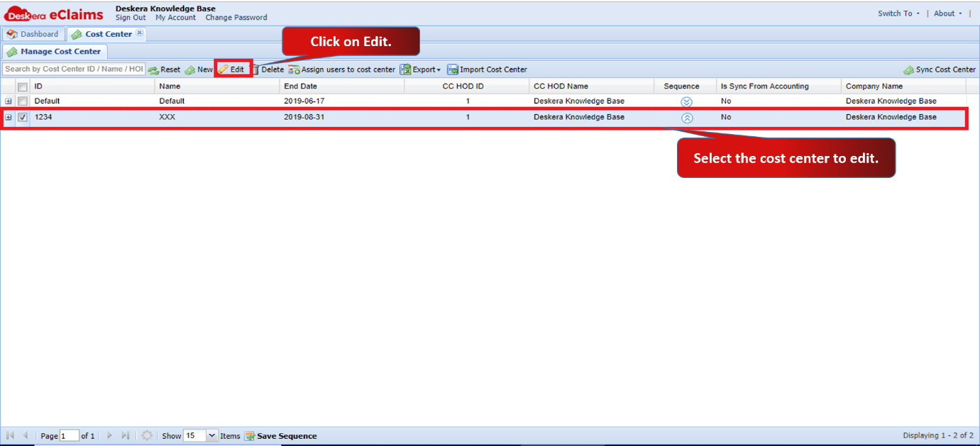Viewport: 980px width, 446px height.
Task: Go to the previous page
Action: point(26,435)
